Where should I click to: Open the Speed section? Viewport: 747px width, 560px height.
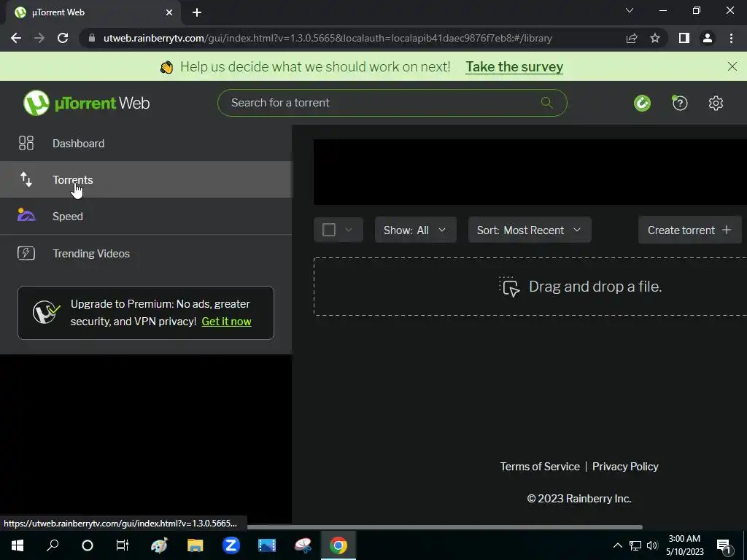(146, 216)
